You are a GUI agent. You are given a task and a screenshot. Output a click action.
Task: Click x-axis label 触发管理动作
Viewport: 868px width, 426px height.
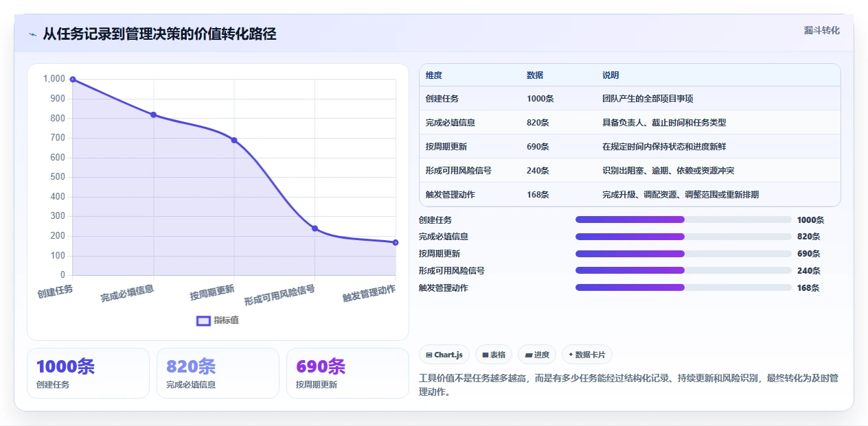click(x=369, y=294)
